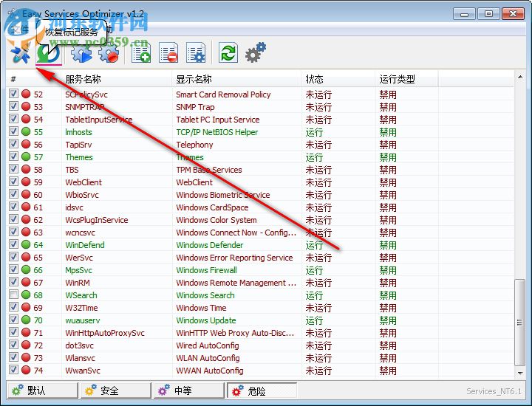
Task: Click the remove service from list icon
Action: [x=168, y=53]
